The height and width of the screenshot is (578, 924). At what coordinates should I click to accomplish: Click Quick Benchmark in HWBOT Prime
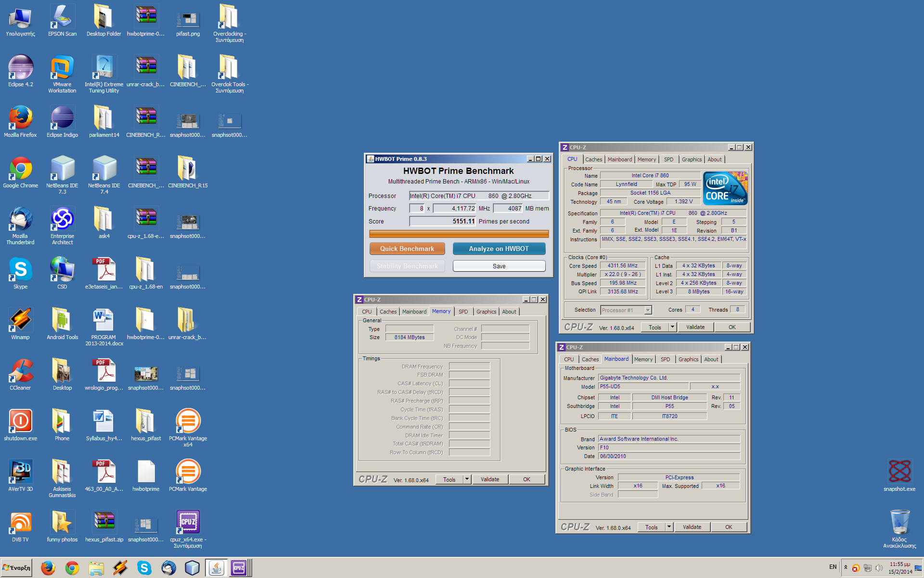(x=407, y=249)
